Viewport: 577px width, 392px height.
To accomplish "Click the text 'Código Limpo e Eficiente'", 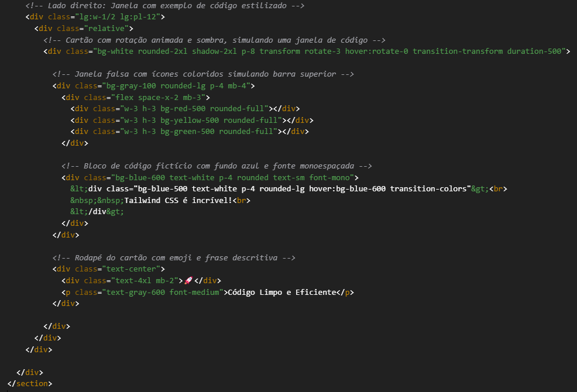I will coord(282,293).
